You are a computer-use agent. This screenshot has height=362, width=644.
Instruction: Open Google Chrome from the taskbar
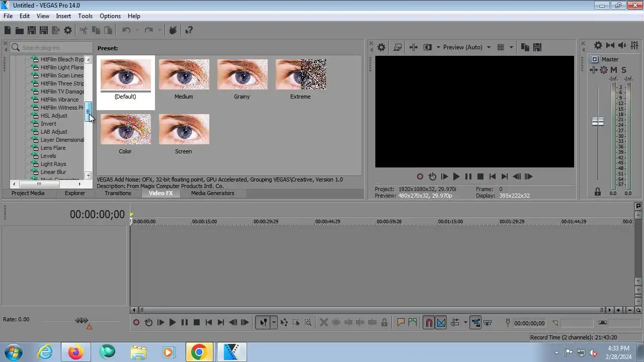pos(199,352)
